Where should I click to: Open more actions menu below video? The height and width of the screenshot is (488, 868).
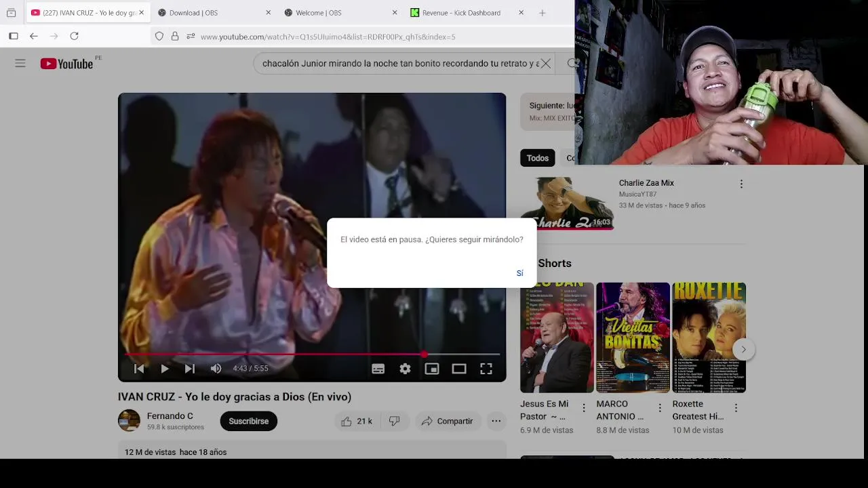(x=496, y=421)
